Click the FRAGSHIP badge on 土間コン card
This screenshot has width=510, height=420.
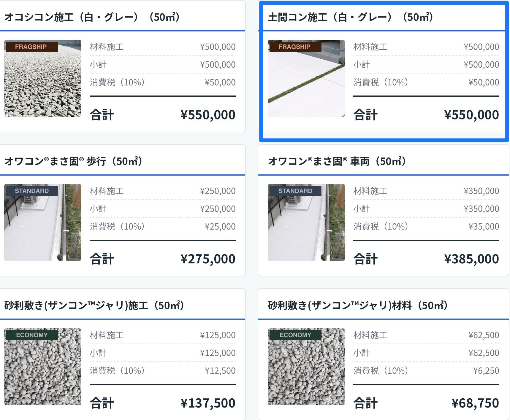tap(295, 47)
